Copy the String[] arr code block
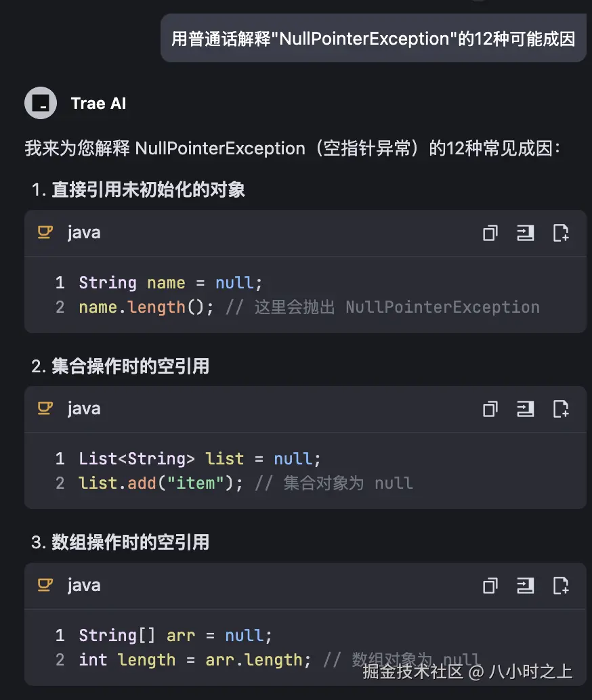The height and width of the screenshot is (700, 592). [490, 586]
